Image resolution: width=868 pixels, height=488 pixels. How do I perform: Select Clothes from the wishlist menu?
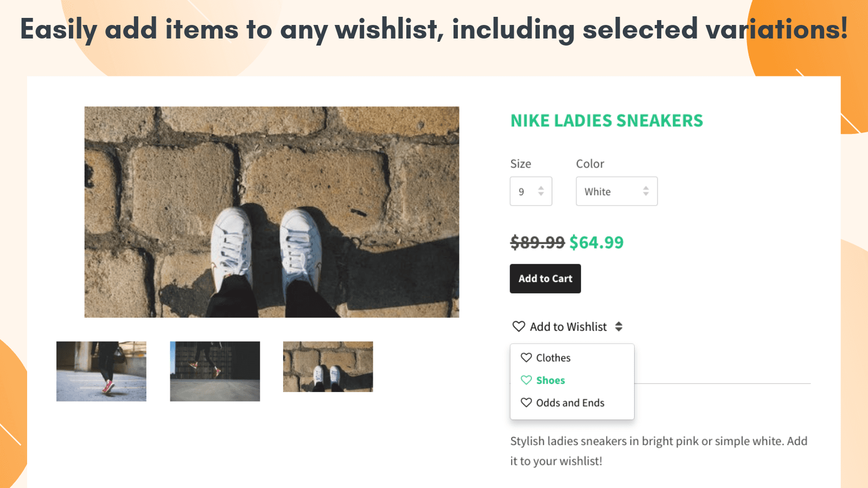[553, 357]
